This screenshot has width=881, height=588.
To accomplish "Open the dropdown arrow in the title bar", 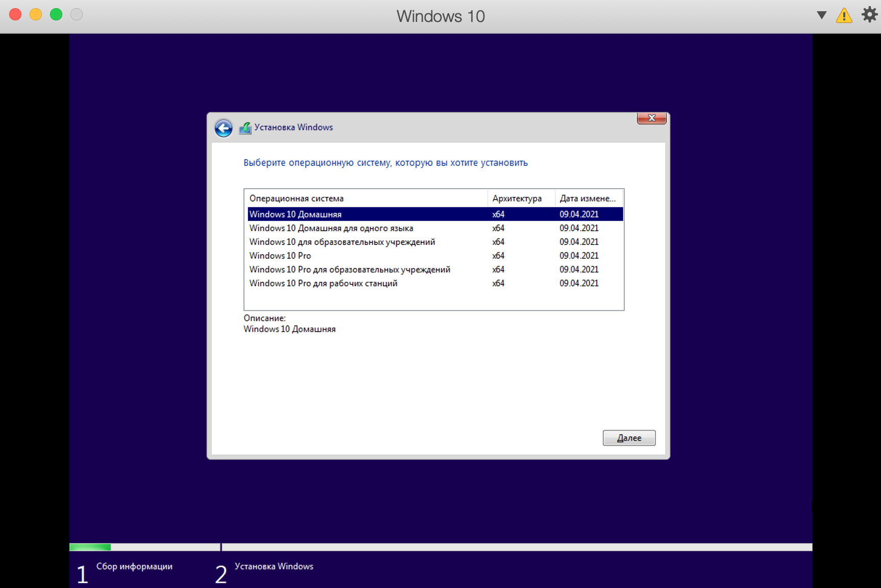I will click(x=821, y=15).
